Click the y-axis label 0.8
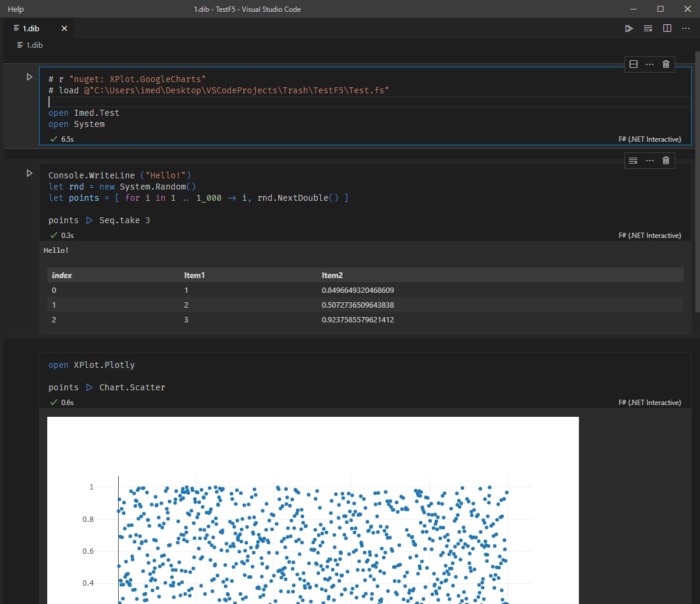Viewport: 700px width, 604px height. (x=88, y=519)
